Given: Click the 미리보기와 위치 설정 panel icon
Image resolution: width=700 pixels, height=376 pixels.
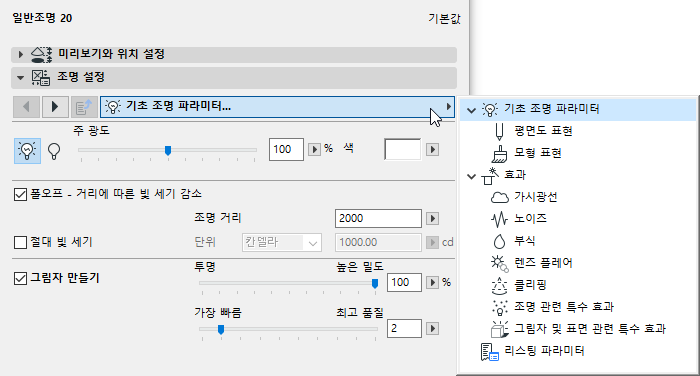Looking at the screenshot, I should pos(41,54).
